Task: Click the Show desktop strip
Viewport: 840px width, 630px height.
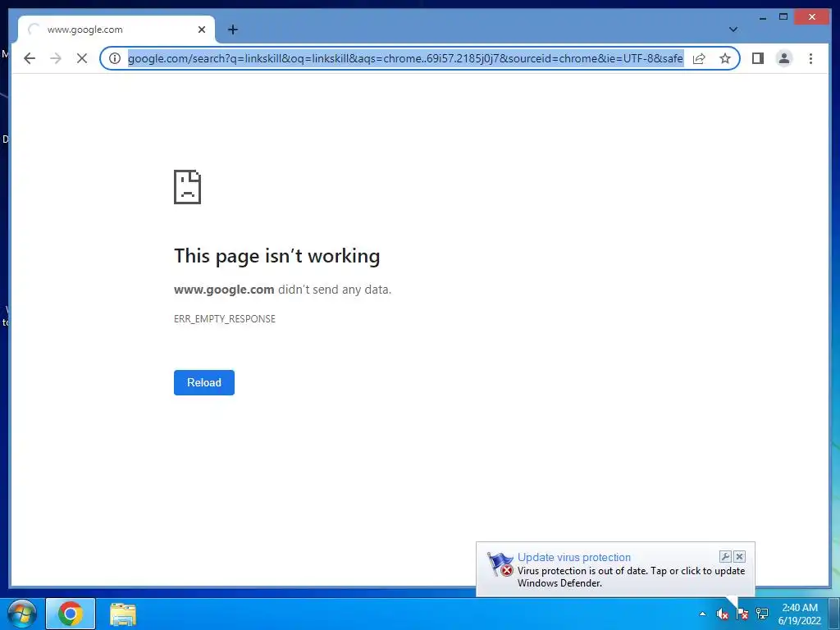Action: click(834, 614)
